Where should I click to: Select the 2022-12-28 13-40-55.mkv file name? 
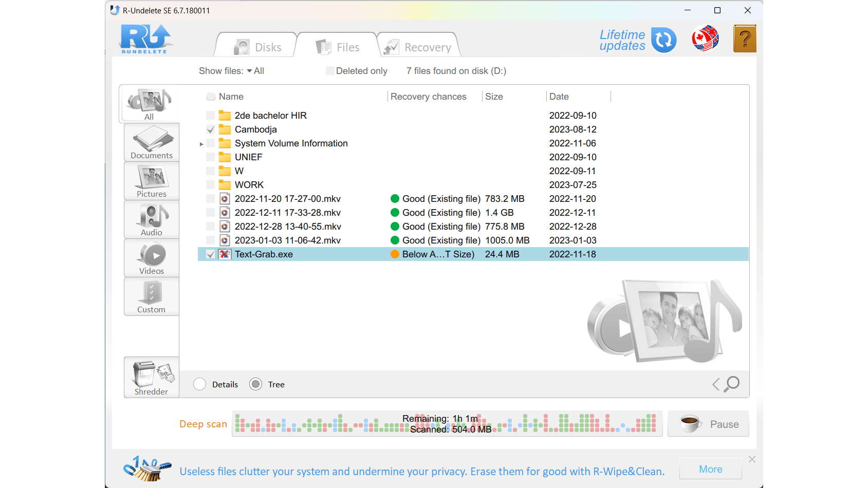pyautogui.click(x=288, y=227)
